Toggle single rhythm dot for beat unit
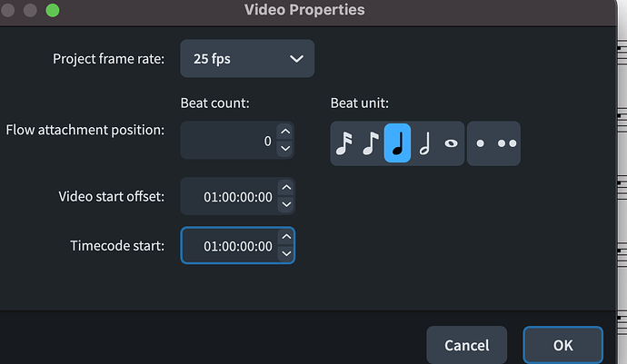This screenshot has height=364, width=627. tap(482, 143)
